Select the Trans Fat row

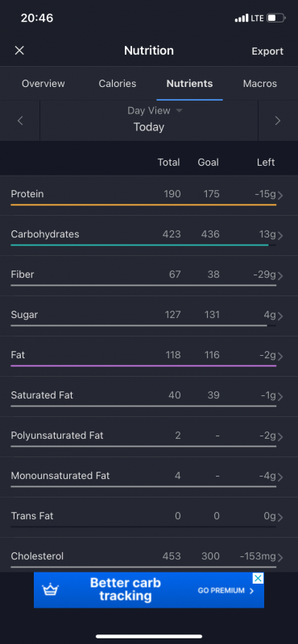coord(149,518)
